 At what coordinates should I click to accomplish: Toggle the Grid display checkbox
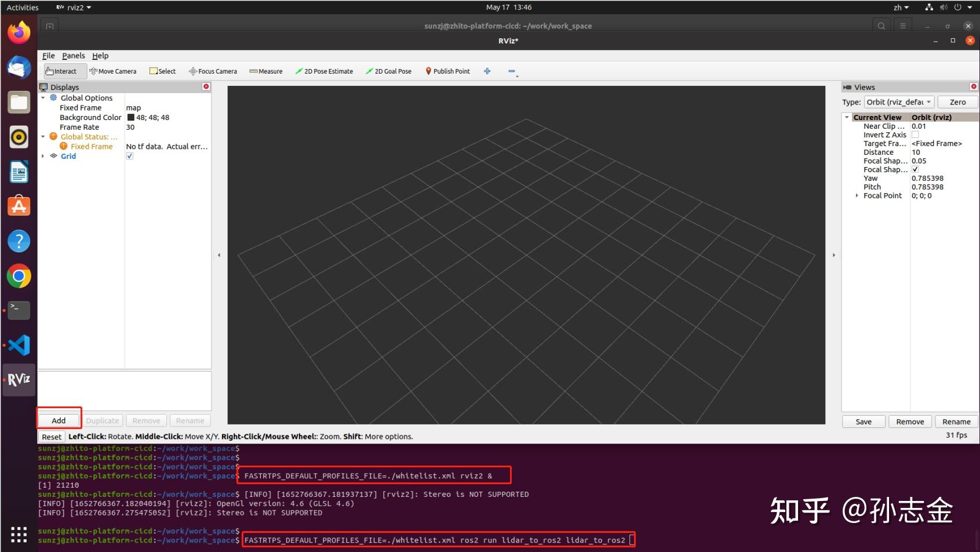point(130,156)
